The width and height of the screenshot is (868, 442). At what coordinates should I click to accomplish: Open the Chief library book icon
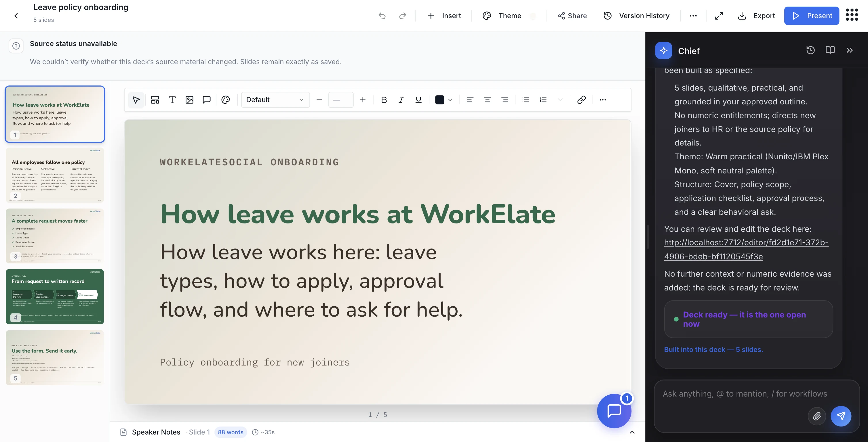coord(830,50)
